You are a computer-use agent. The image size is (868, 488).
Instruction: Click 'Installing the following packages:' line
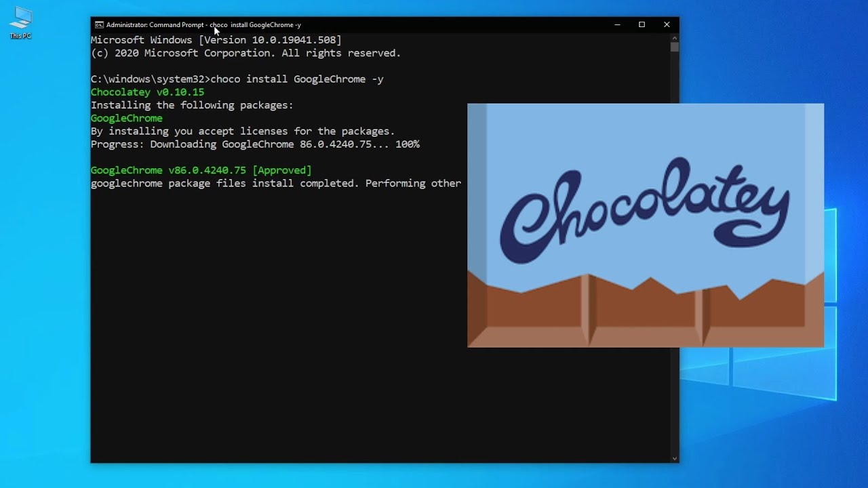pyautogui.click(x=192, y=105)
